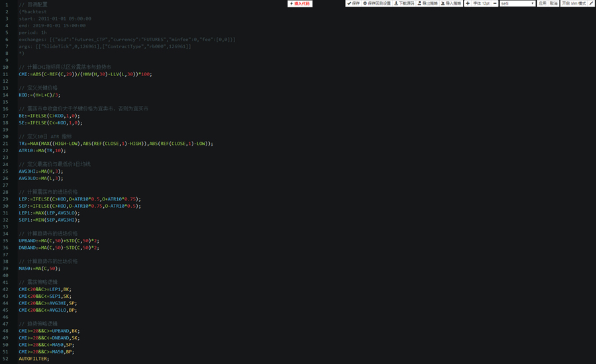Click line number 35 in gutter

tap(6, 241)
